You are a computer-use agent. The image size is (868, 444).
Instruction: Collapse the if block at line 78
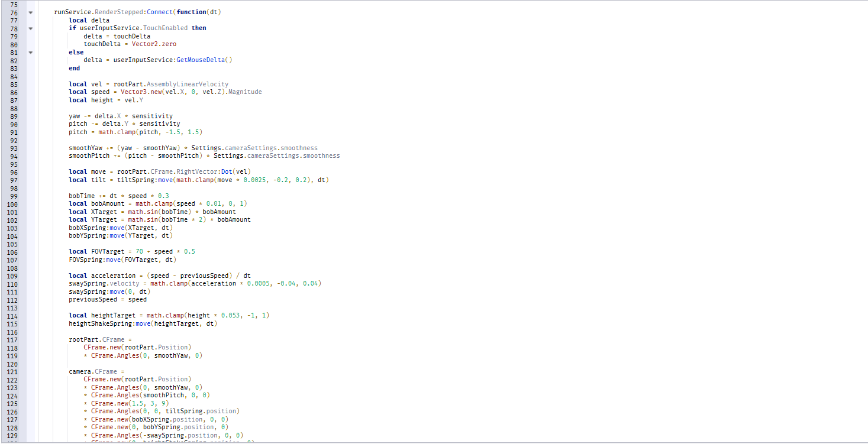[30, 28]
